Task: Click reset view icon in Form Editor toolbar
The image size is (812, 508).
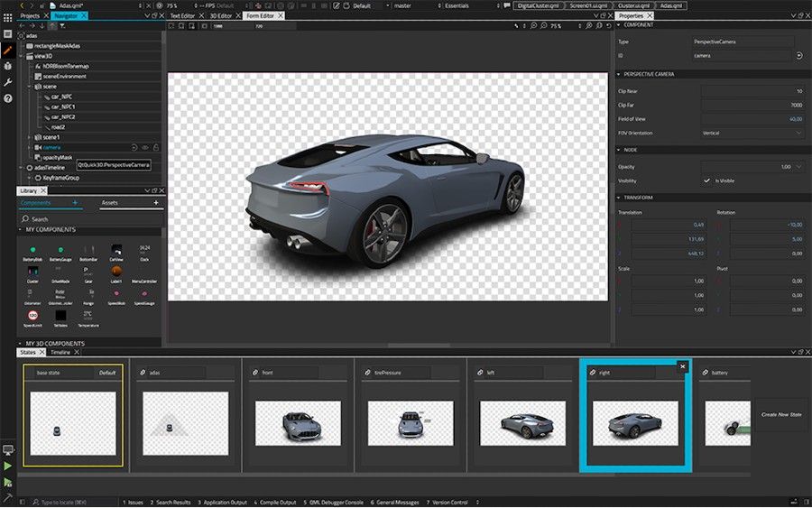Action: click(609, 25)
